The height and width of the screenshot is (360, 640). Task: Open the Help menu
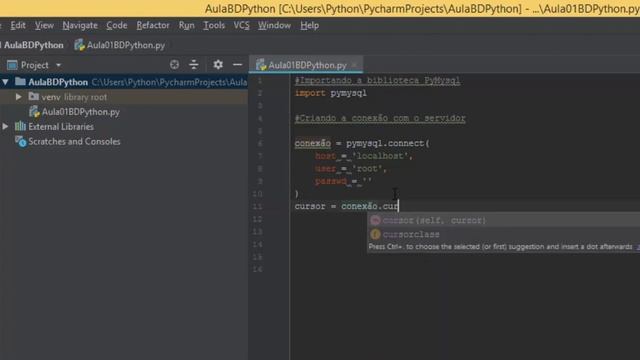(309, 25)
